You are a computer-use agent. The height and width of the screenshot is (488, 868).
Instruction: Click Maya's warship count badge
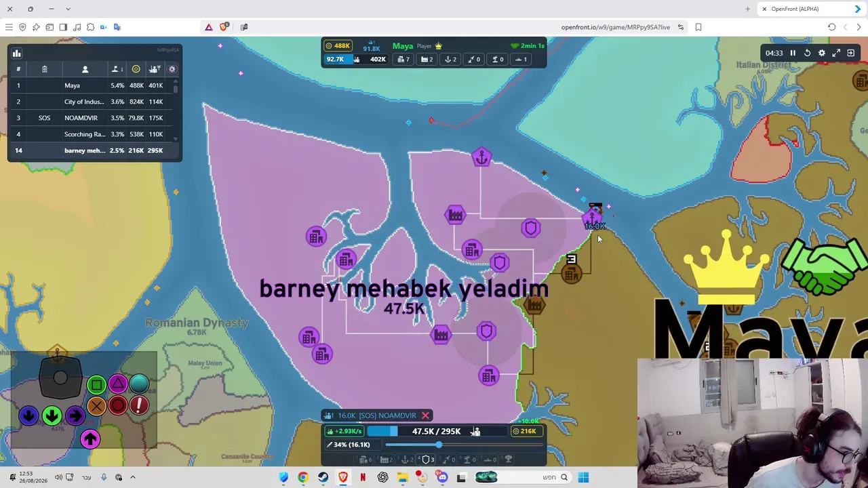pyautogui.click(x=521, y=60)
